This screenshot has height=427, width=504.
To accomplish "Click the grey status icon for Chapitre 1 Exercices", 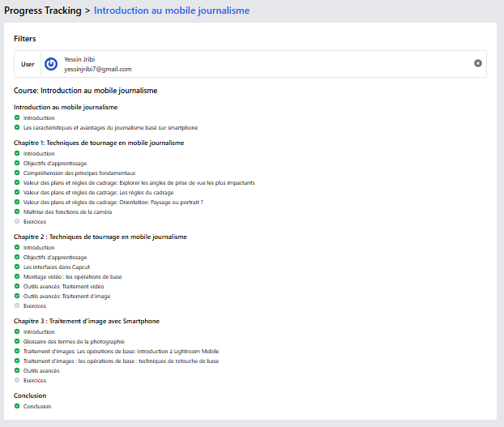I will point(17,221).
